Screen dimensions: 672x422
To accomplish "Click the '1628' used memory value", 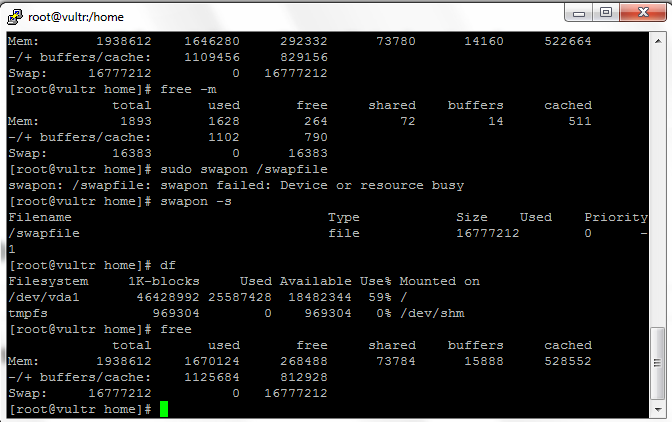I will pos(224,122).
